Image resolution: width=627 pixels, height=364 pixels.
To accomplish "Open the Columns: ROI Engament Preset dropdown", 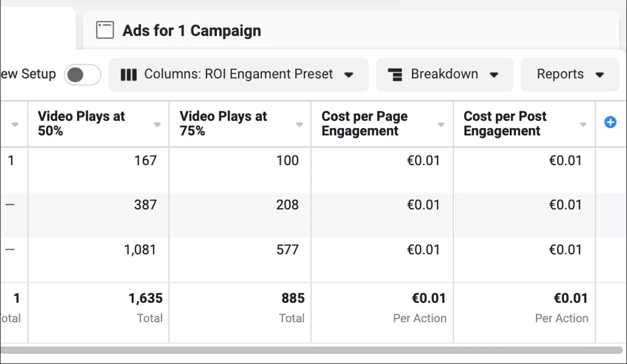I will pos(238,75).
